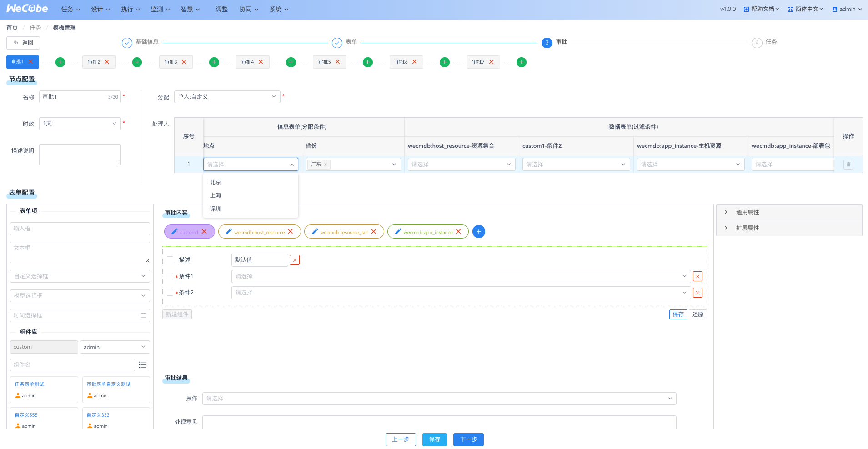Open the custom1-条件2 filter dropdown

coord(576,165)
